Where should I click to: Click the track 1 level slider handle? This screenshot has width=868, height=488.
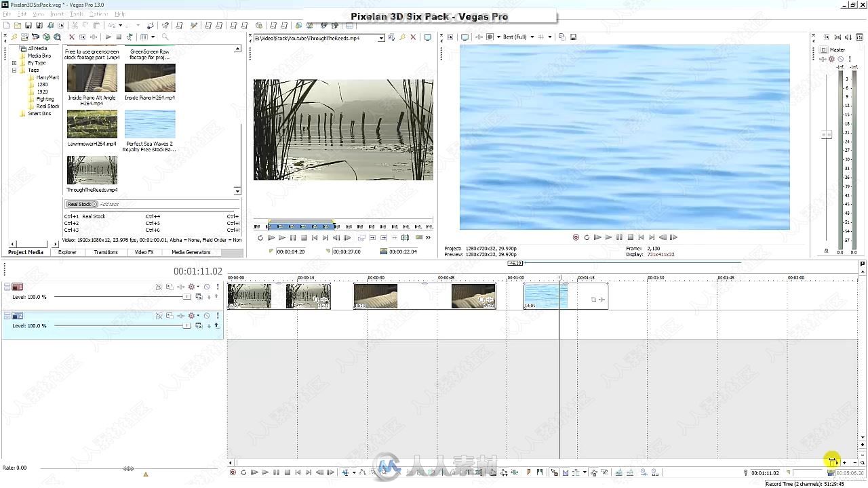(x=187, y=296)
